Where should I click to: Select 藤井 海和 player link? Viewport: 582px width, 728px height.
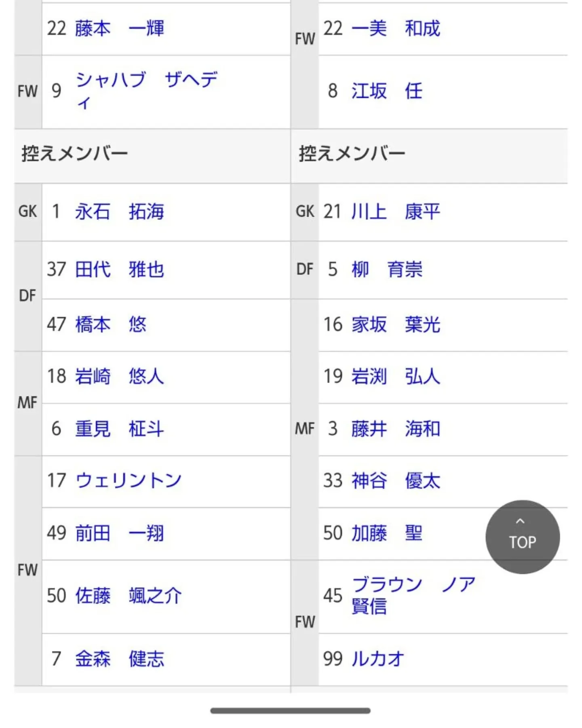(x=396, y=429)
